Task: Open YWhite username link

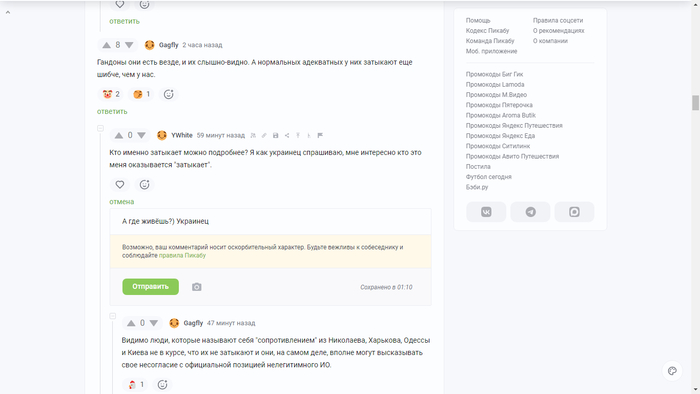Action: (x=182, y=135)
